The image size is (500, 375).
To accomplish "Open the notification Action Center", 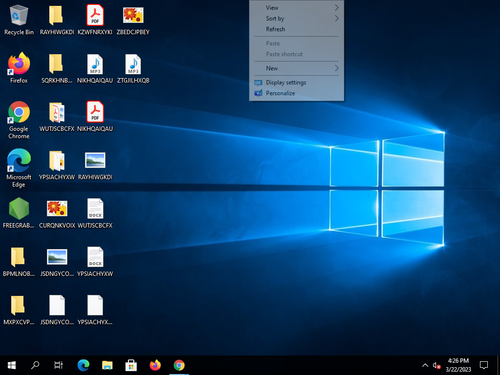I will click(484, 365).
